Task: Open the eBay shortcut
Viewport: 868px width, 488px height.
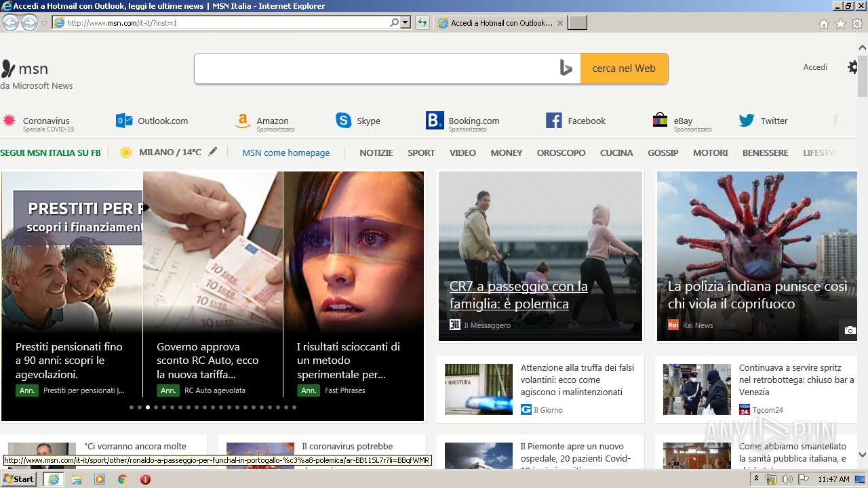Action: click(682, 123)
